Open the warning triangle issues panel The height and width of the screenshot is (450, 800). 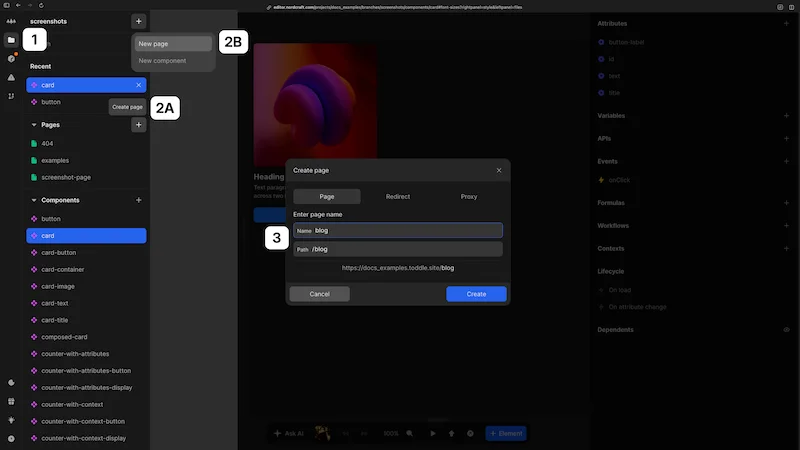click(11, 78)
